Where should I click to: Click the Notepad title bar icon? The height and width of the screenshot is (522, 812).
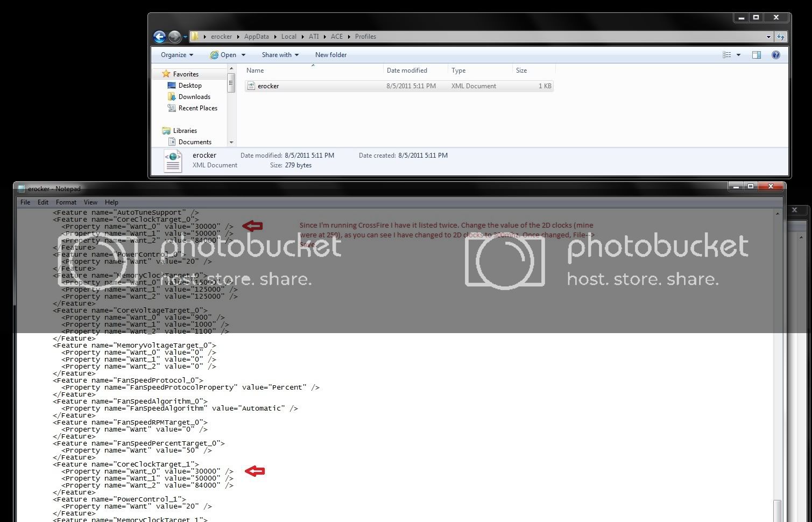pyautogui.click(x=22, y=189)
